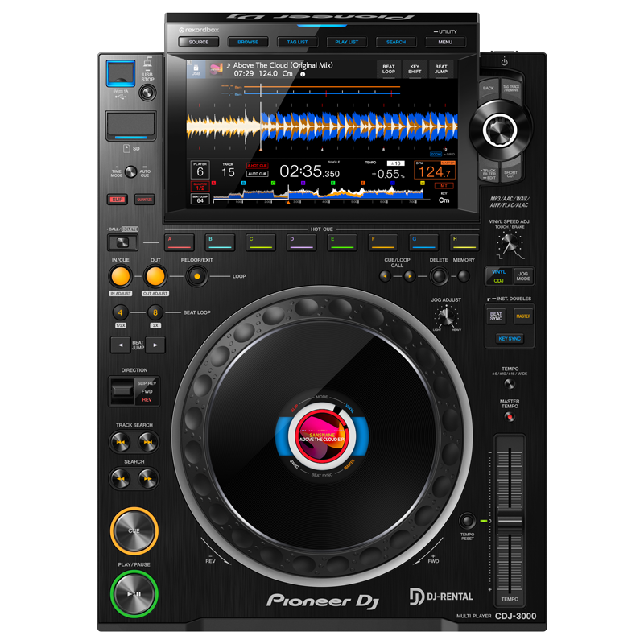Open the MENU / UTILITY button
644x644 pixels.
[445, 42]
